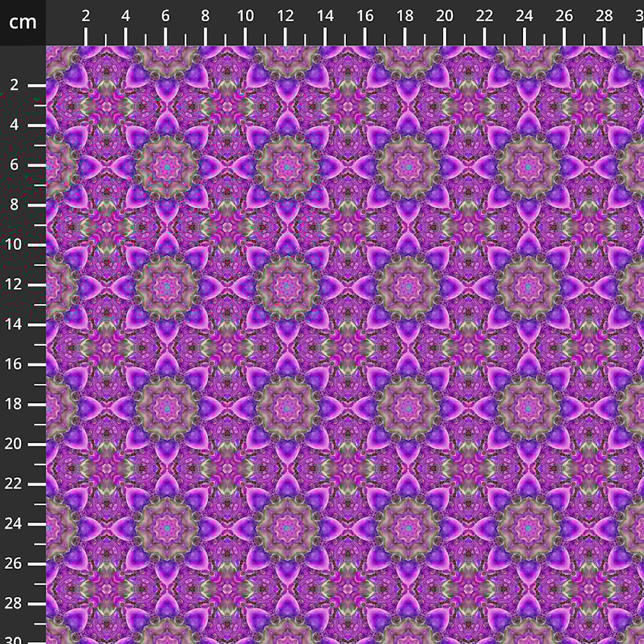Select the 16 mark on the horizontal ruler

tap(365, 17)
